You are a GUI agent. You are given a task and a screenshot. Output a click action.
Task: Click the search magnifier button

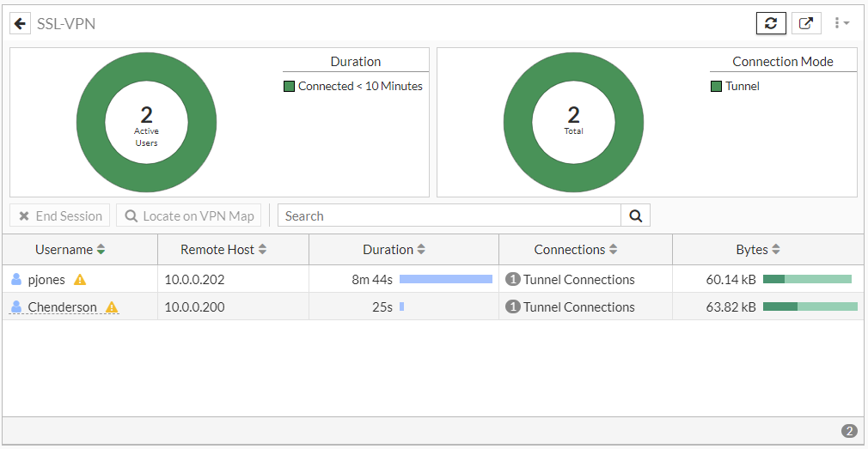coord(635,215)
